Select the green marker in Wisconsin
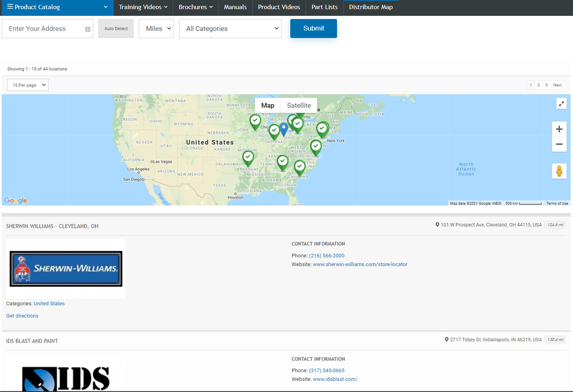Screen dimensions: 573x392 click(255, 122)
